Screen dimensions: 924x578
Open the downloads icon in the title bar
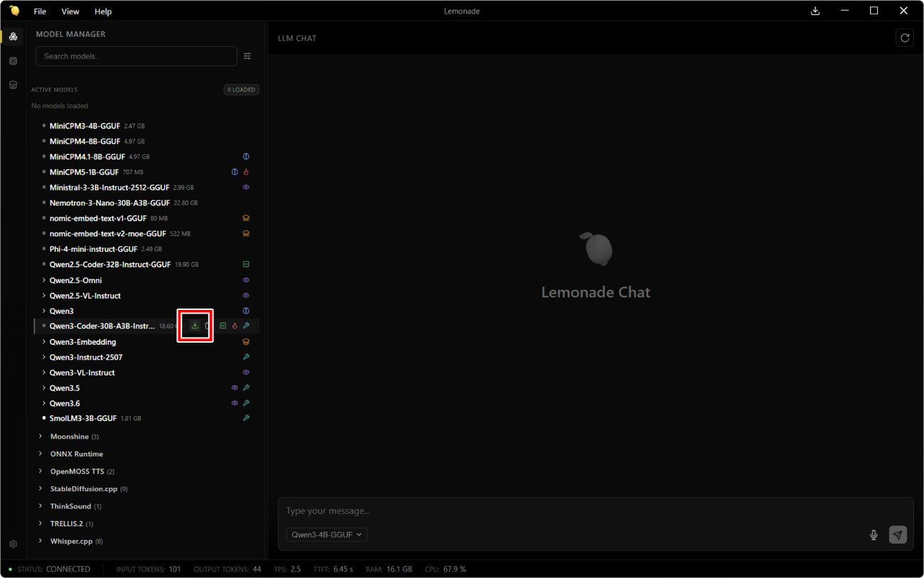815,11
